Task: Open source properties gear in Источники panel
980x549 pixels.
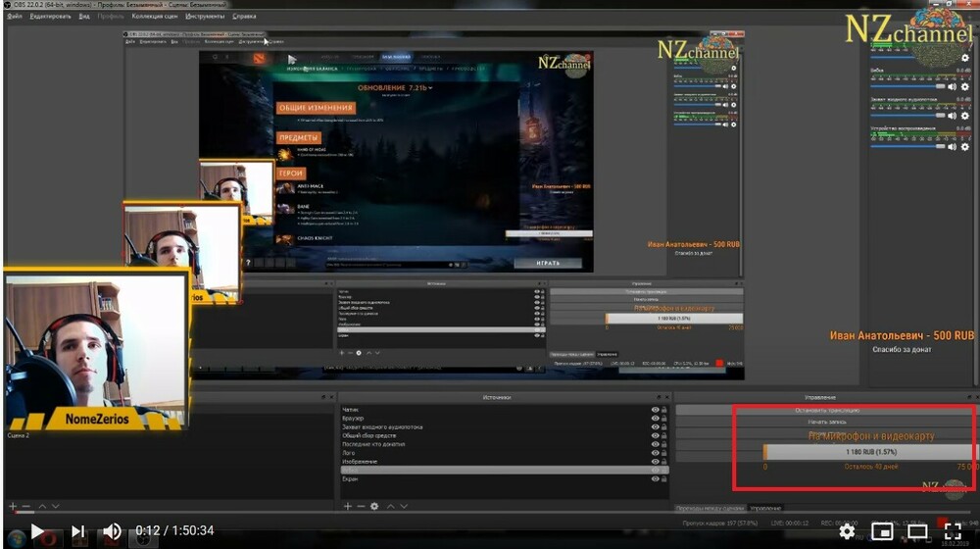Action: (374, 507)
